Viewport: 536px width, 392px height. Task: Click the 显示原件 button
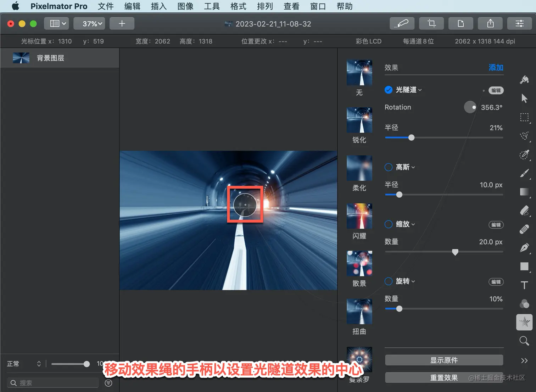point(444,360)
